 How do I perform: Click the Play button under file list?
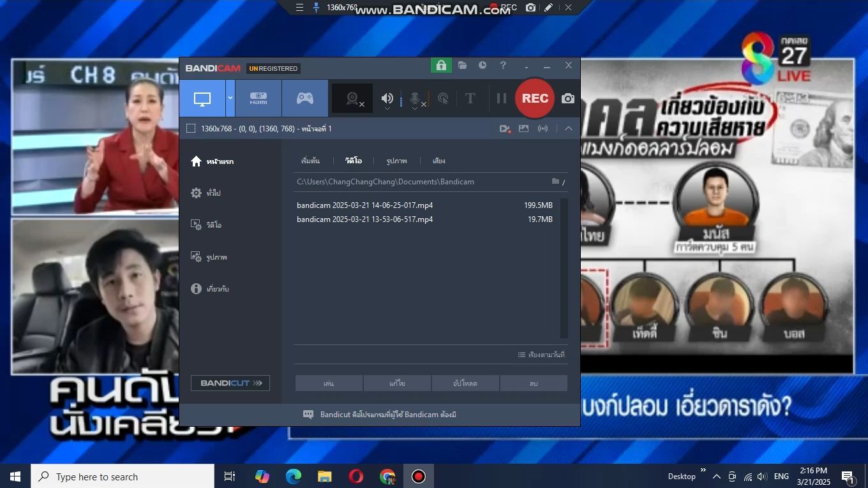click(329, 383)
